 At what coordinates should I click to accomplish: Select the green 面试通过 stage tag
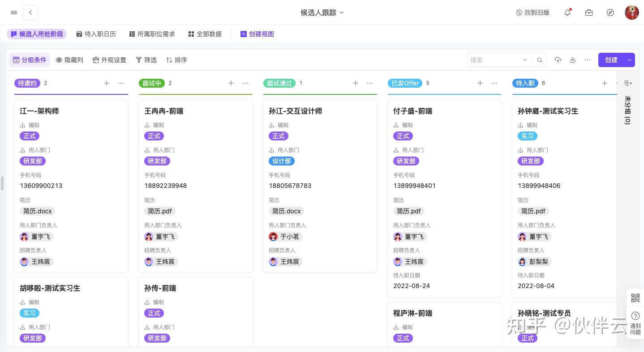click(279, 83)
